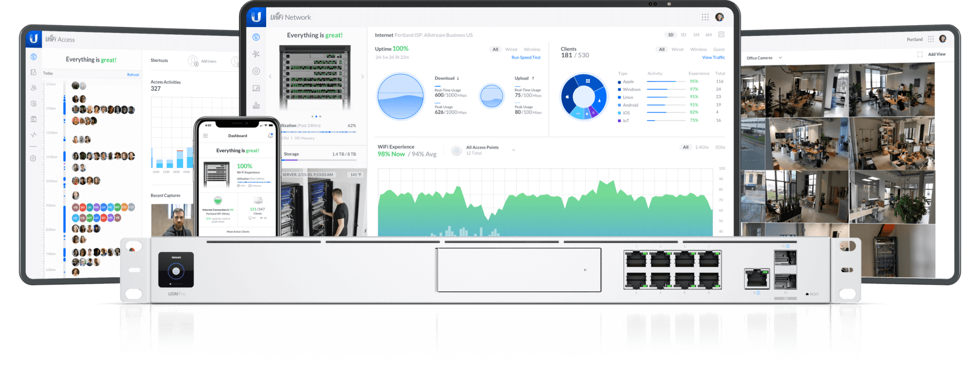This screenshot has width=980, height=367.
Task: Click the View Traffic link
Action: pos(713,57)
